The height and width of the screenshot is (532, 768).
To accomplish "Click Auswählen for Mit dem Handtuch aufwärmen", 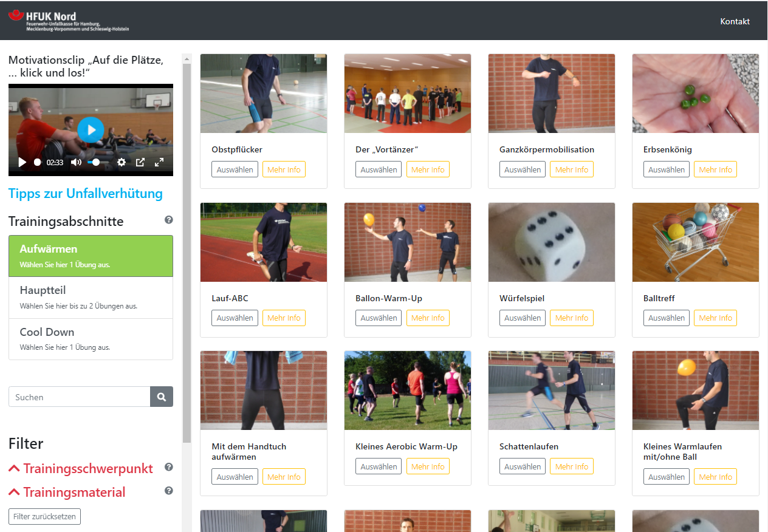I will tap(235, 477).
